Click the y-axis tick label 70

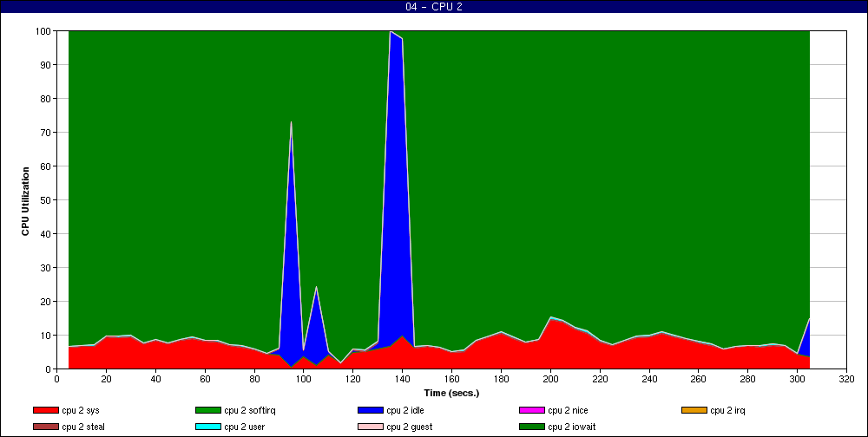pyautogui.click(x=46, y=132)
